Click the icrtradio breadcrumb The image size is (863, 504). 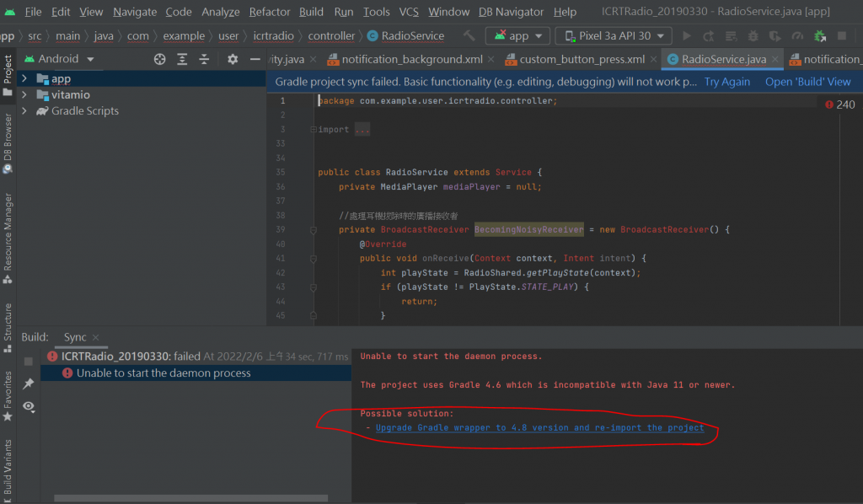[274, 35]
